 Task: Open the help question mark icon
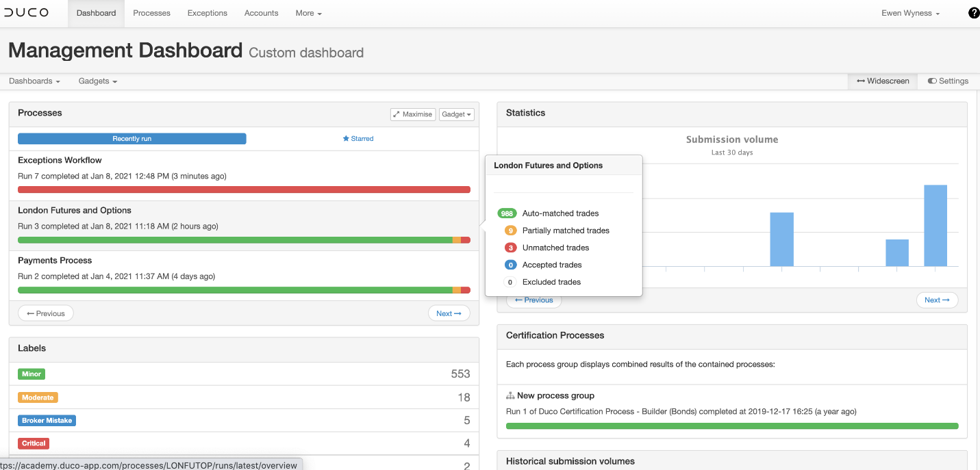click(x=973, y=12)
